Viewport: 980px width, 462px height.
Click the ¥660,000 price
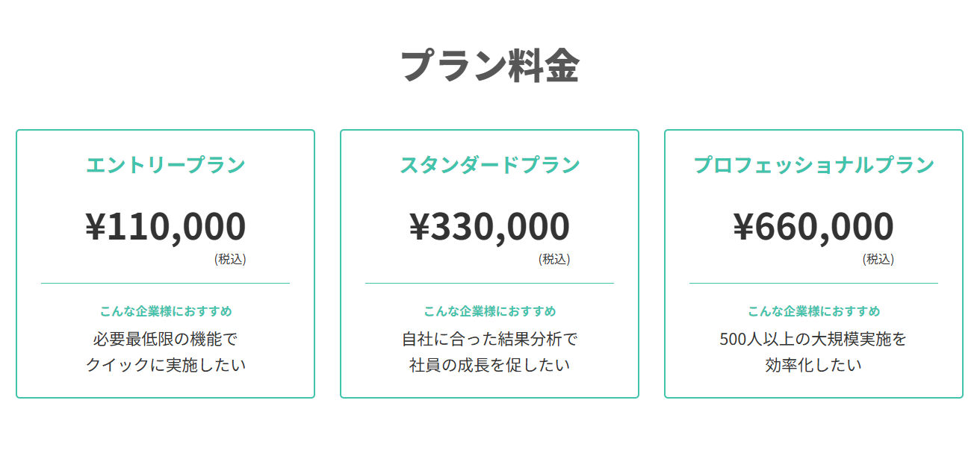pyautogui.click(x=813, y=226)
